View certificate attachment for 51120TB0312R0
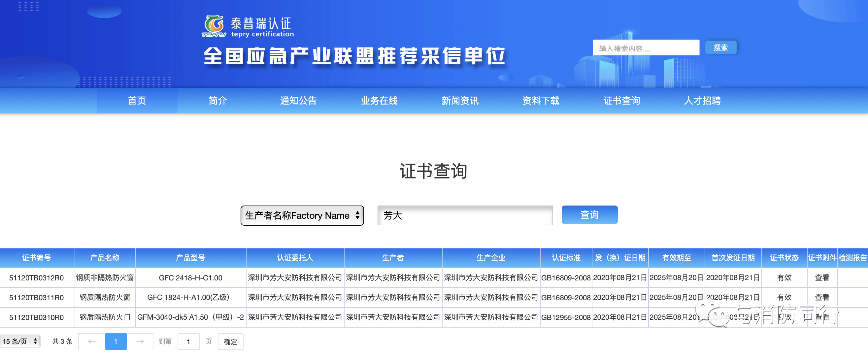868x353 pixels. (x=823, y=277)
